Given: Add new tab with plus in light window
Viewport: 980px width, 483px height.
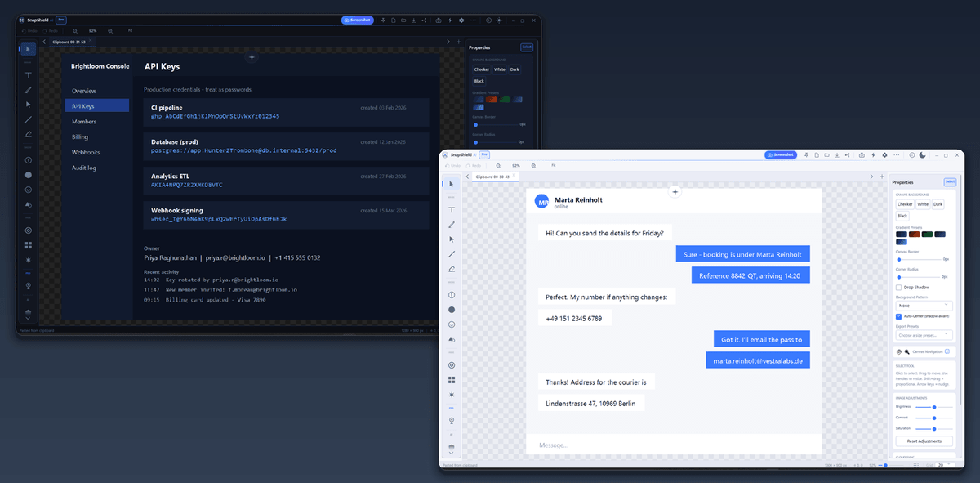Looking at the screenshot, I should [x=882, y=177].
